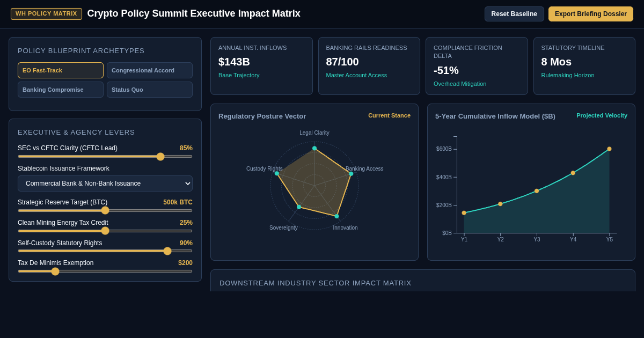The image size is (644, 338).
Task: Click the $200 de minimis value
Action: 185,263
